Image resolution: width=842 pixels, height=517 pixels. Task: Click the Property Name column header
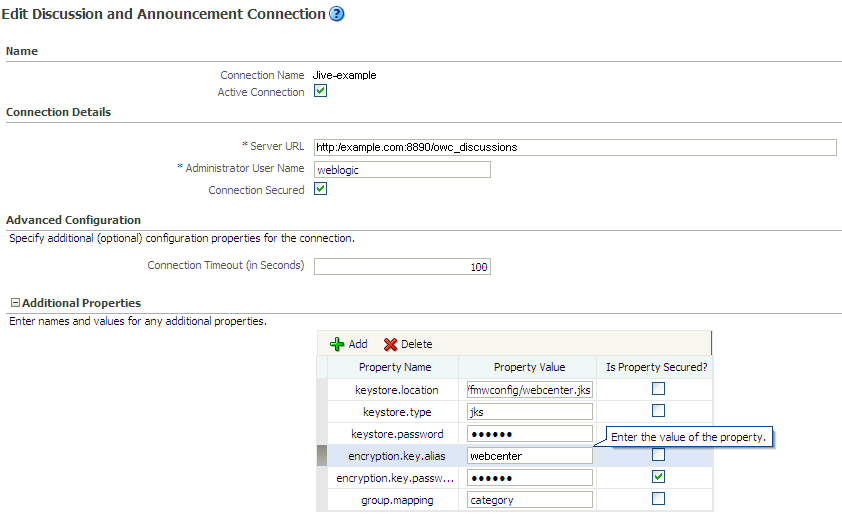[394, 367]
